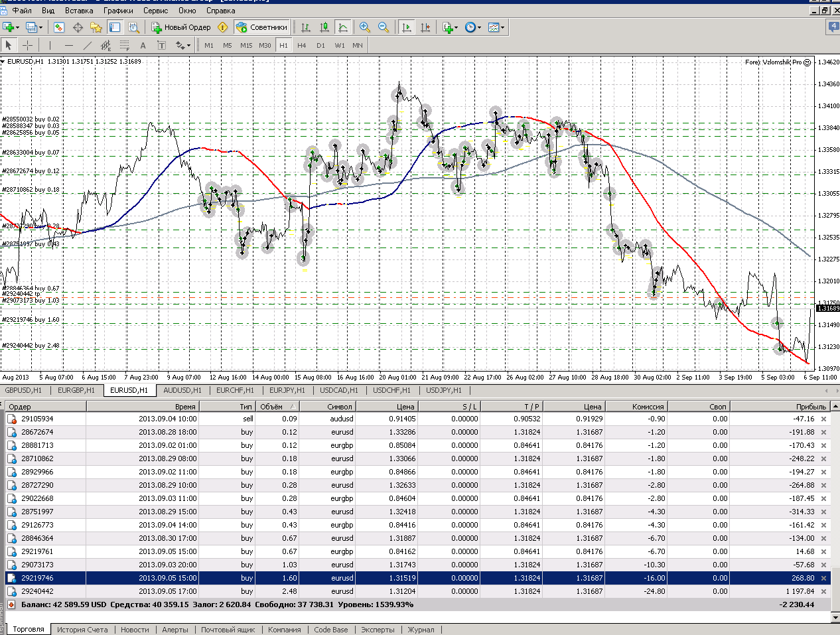Viewport: 840px width, 635px height.
Task: Open the История Счета terminal tab
Action: pos(82,630)
